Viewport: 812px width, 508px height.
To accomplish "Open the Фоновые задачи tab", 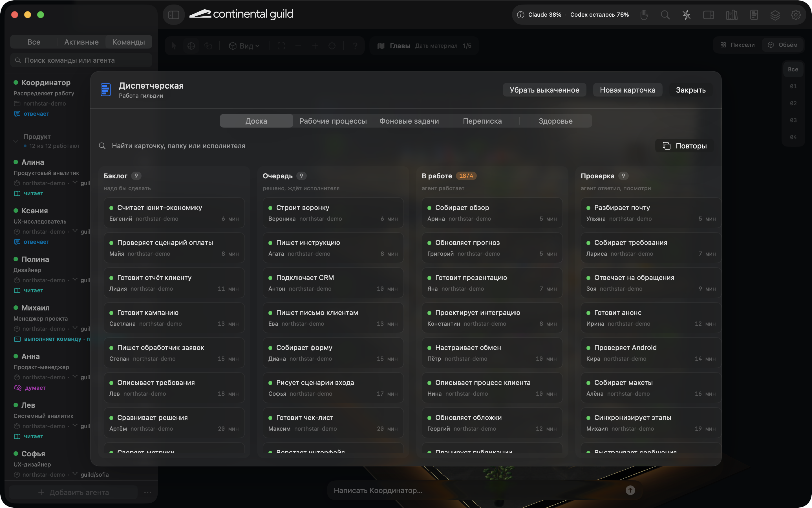I will click(409, 121).
